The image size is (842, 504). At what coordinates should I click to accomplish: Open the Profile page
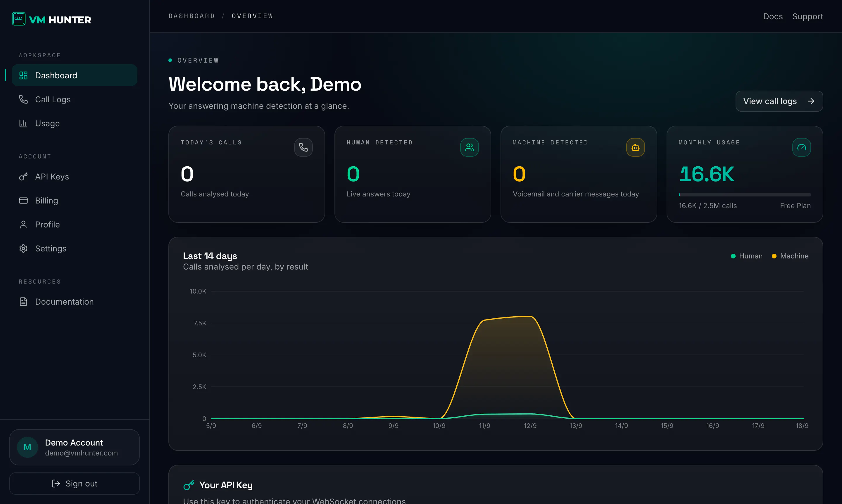pos(74,225)
